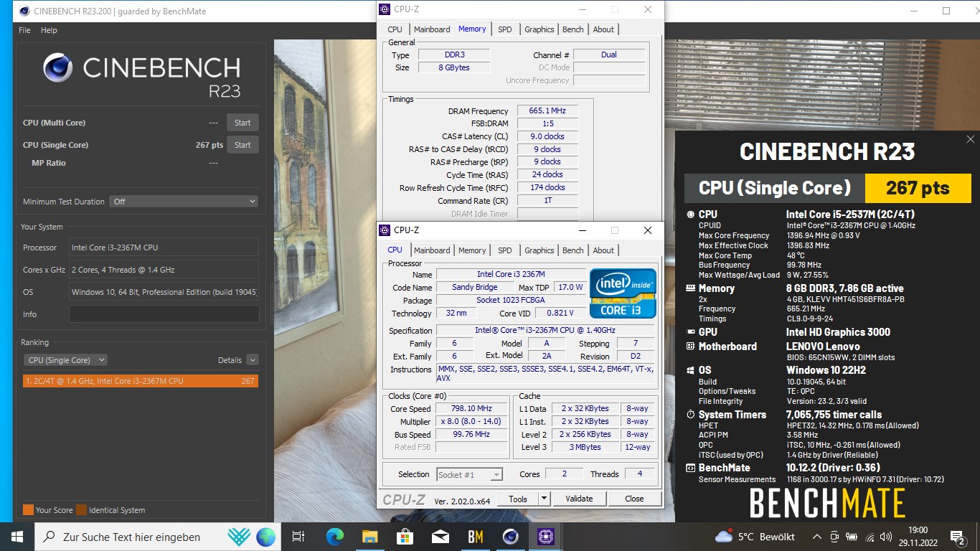Open Graphics tab in lower CPU-Z

[x=539, y=250]
